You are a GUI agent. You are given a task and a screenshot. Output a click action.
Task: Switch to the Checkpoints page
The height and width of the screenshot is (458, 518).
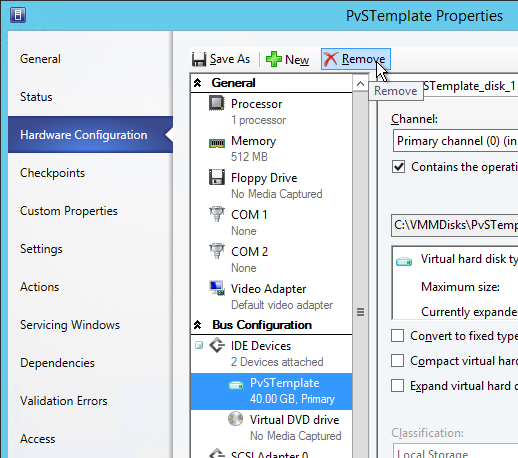(52, 173)
